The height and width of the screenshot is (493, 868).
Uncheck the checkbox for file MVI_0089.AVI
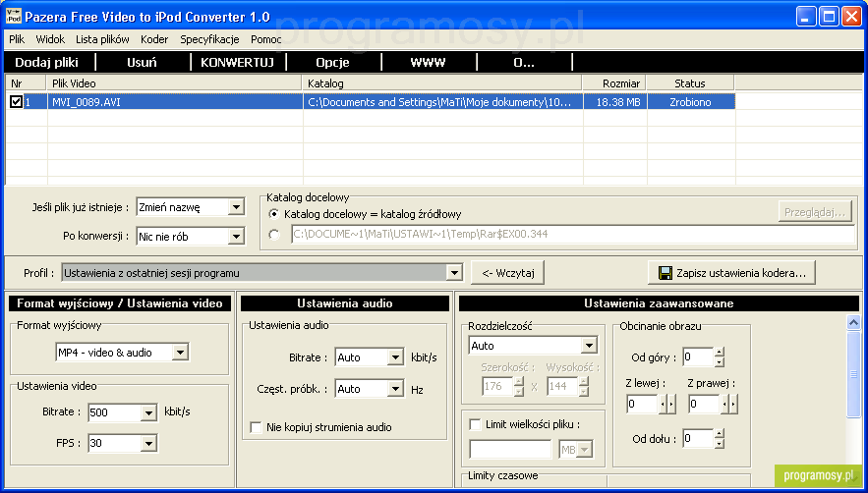pyautogui.click(x=16, y=102)
